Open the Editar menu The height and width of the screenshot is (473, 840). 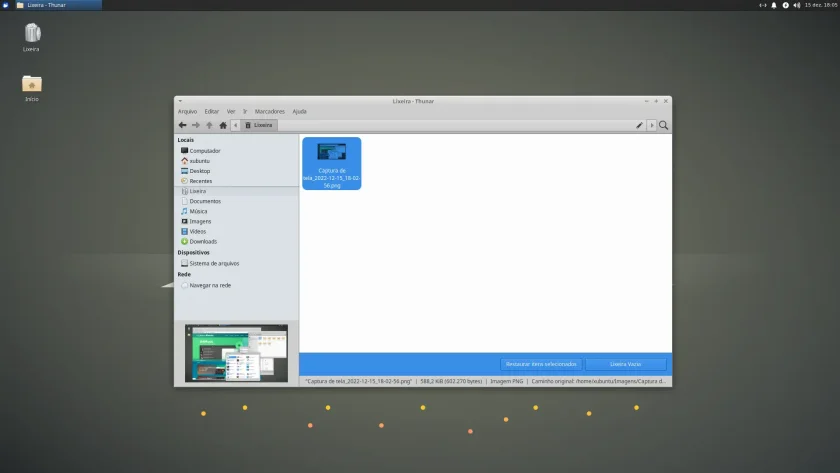pos(212,111)
